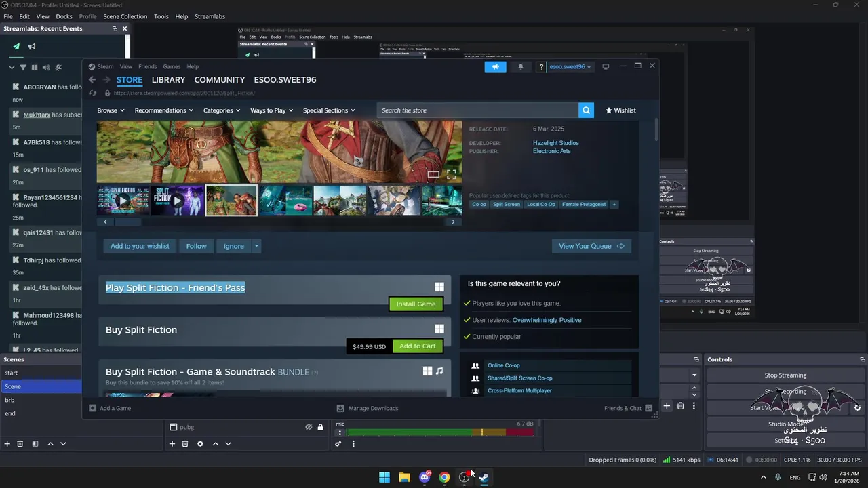
Task: Click View Your Queue button
Action: tap(591, 246)
